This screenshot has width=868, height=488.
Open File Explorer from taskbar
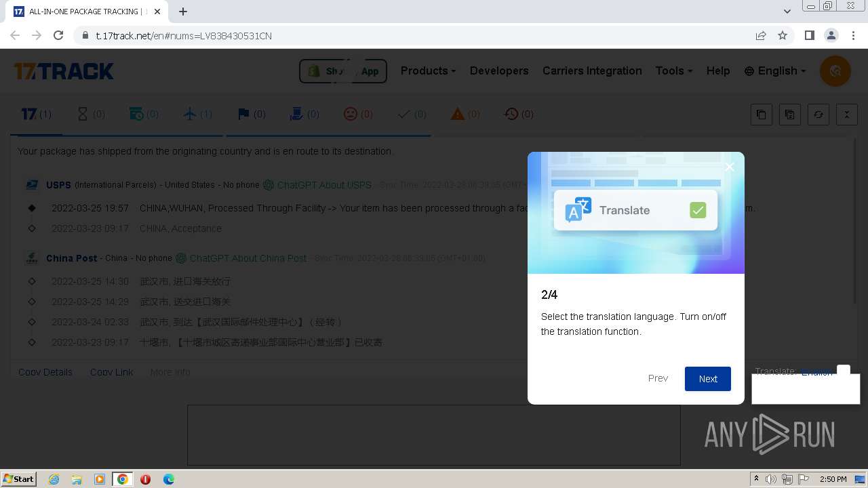point(77,479)
